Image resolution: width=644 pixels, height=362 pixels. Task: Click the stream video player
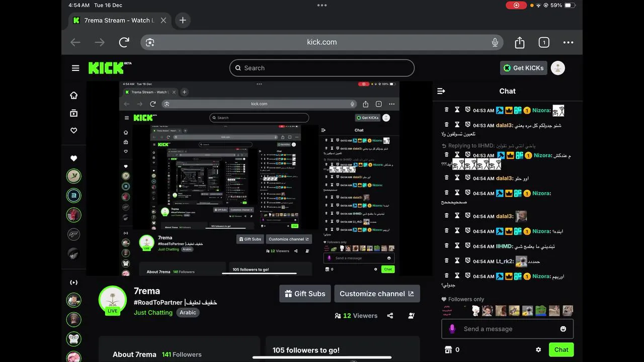tap(259, 178)
